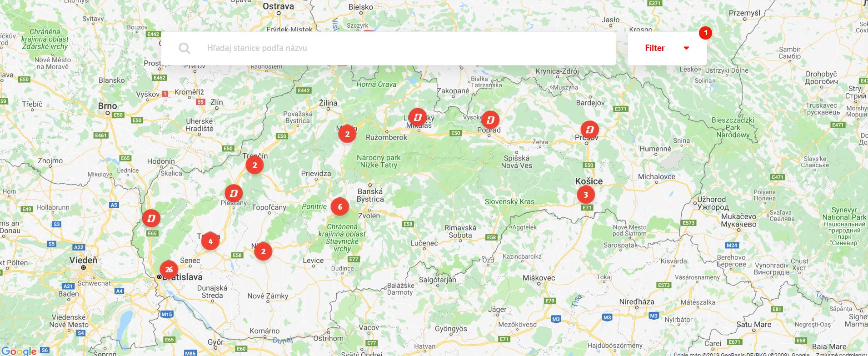
Task: Click the Bardejov town label
Action: (x=590, y=103)
